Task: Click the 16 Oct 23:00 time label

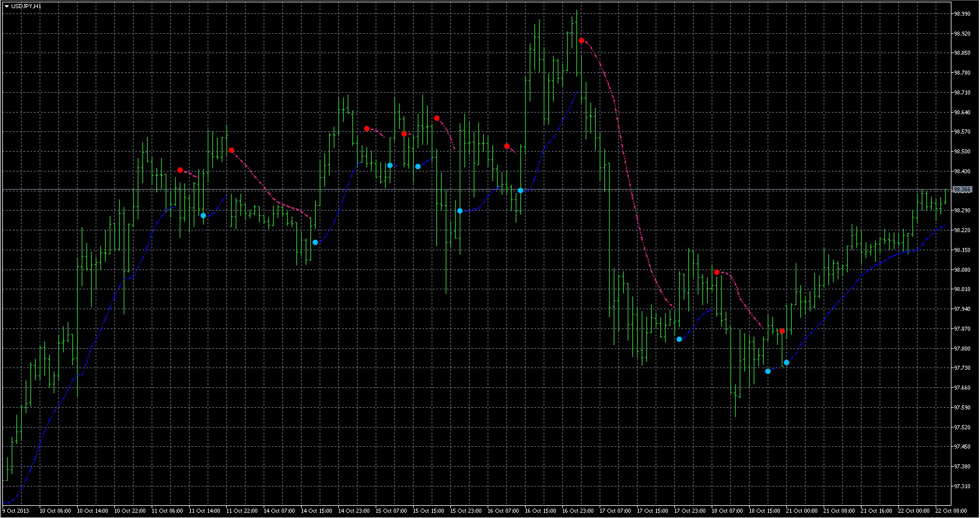Action: click(x=577, y=511)
